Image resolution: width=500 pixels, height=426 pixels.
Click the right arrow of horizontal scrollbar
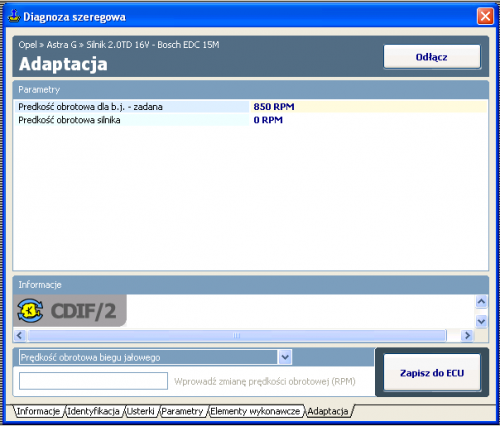[x=467, y=335]
